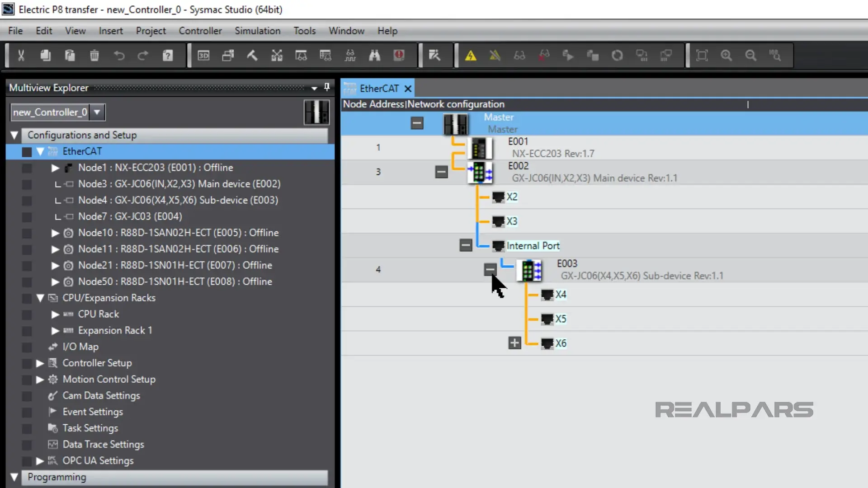Open the Insert menu
The height and width of the screenshot is (488, 868).
pos(111,31)
